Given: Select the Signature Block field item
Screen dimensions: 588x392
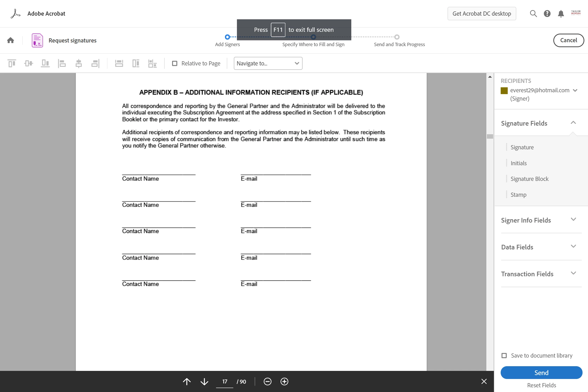Looking at the screenshot, I should [x=529, y=179].
